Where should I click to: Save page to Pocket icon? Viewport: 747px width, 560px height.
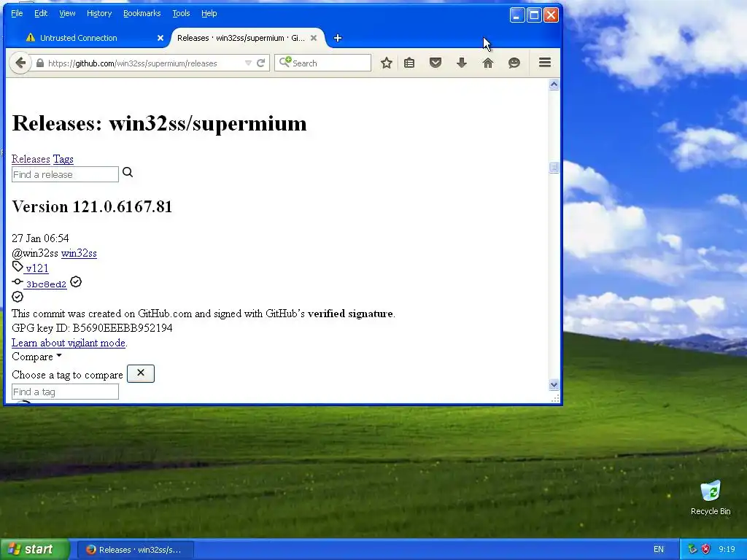[x=436, y=63]
